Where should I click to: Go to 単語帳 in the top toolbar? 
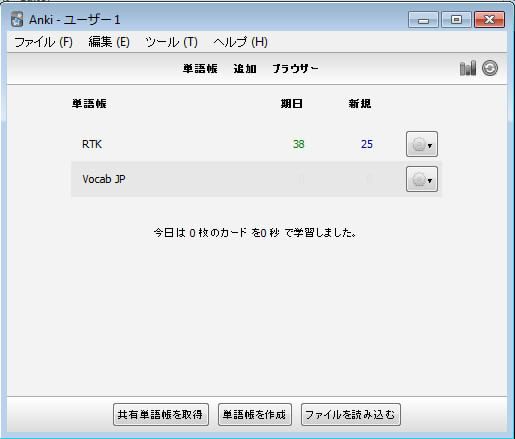point(200,69)
